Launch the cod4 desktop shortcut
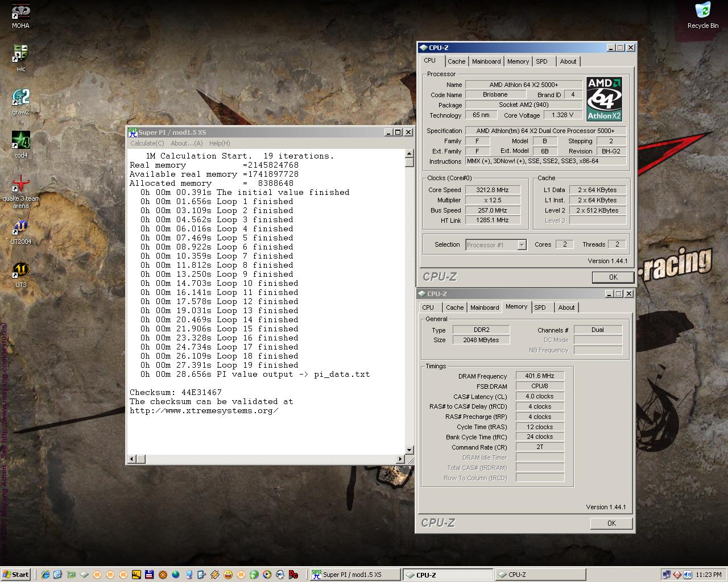Viewport: 728px width, 582px height. pyautogui.click(x=20, y=145)
